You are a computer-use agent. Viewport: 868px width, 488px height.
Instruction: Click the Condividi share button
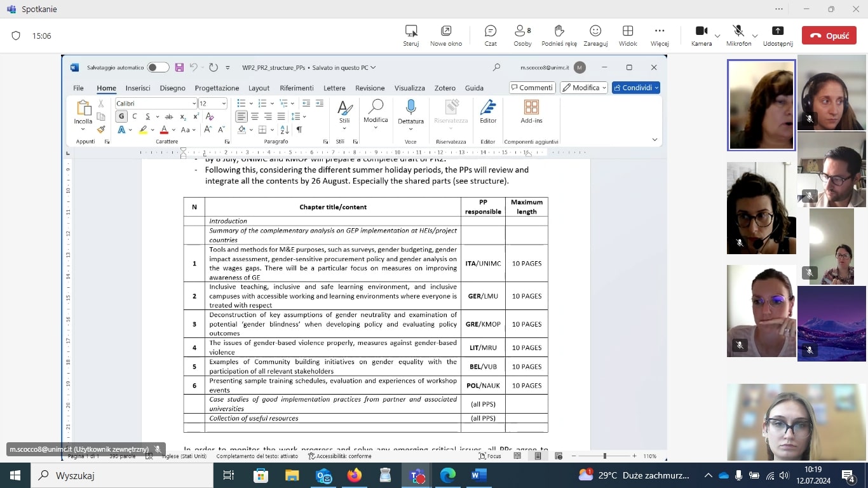pyautogui.click(x=636, y=88)
